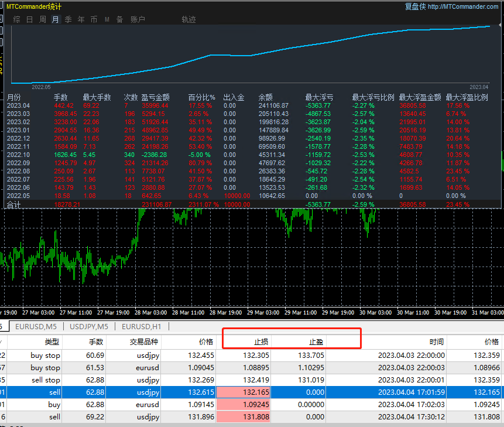
Task: Select the buy stop eurusd 61.53 order row
Action: coord(251,367)
